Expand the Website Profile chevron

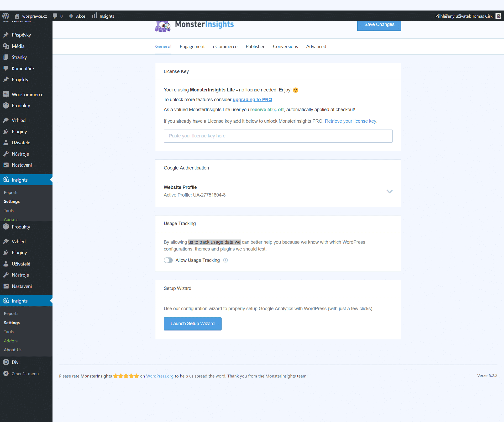tap(390, 191)
